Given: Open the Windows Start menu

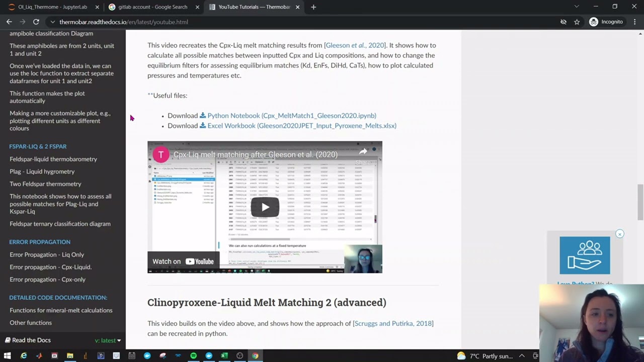Looking at the screenshot, I should [7, 355].
